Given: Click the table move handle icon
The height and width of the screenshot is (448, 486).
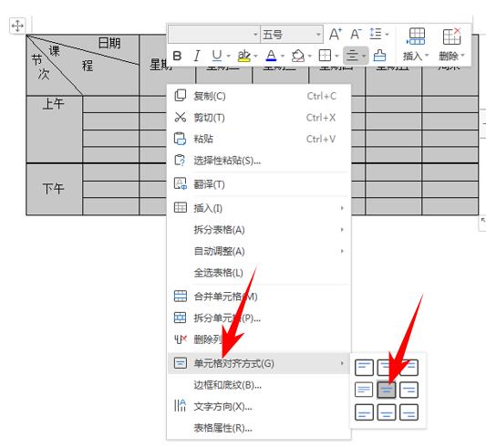Looking at the screenshot, I should [x=17, y=26].
